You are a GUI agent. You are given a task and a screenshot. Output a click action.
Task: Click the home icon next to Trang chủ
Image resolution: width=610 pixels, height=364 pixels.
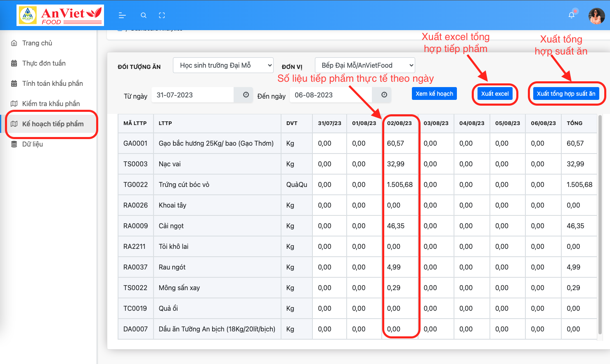pos(14,43)
